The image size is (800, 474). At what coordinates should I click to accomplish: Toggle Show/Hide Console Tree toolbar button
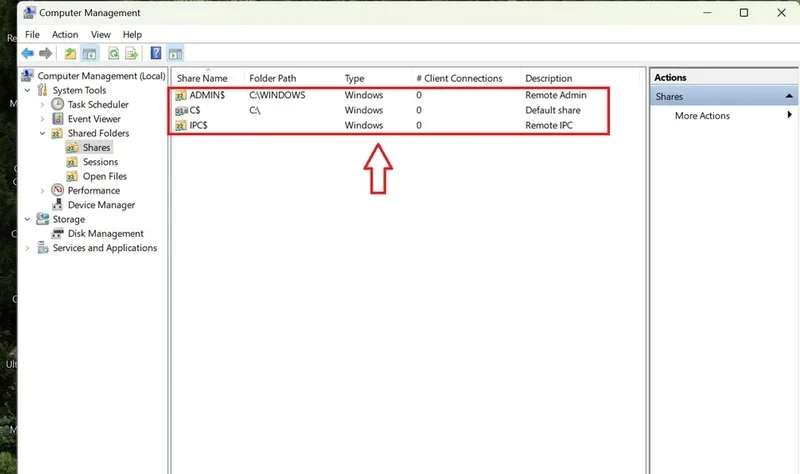90,53
